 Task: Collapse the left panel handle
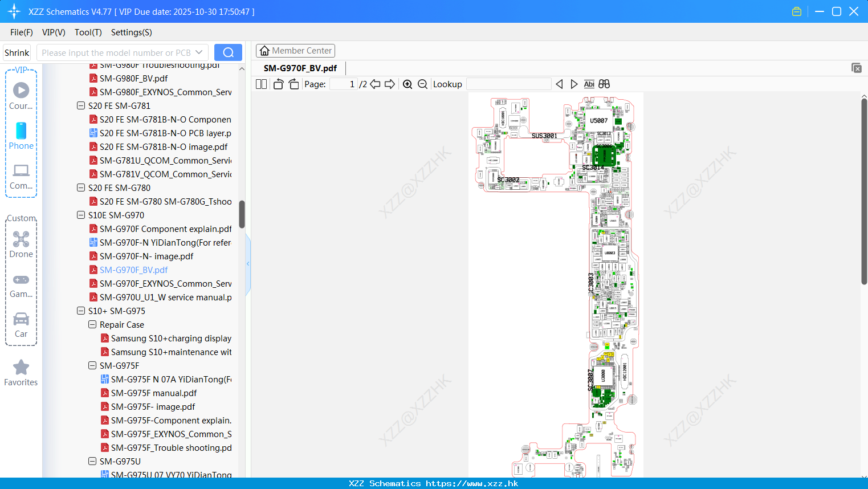[248, 263]
